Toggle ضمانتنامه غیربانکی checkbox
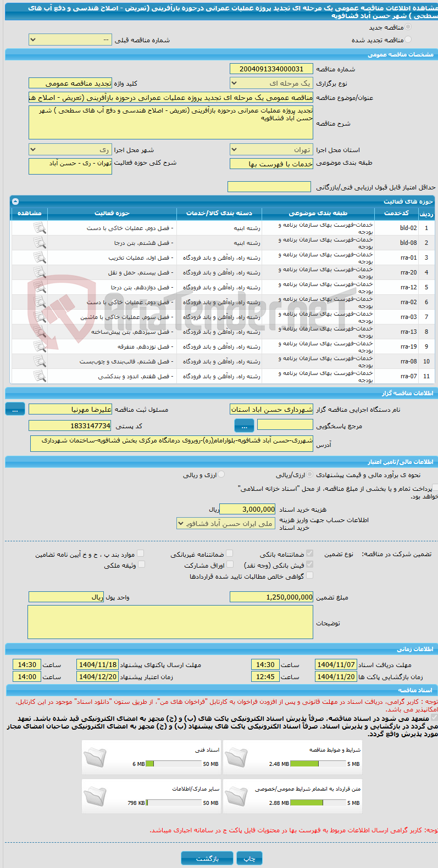The image size is (438, 868). pyautogui.click(x=230, y=553)
